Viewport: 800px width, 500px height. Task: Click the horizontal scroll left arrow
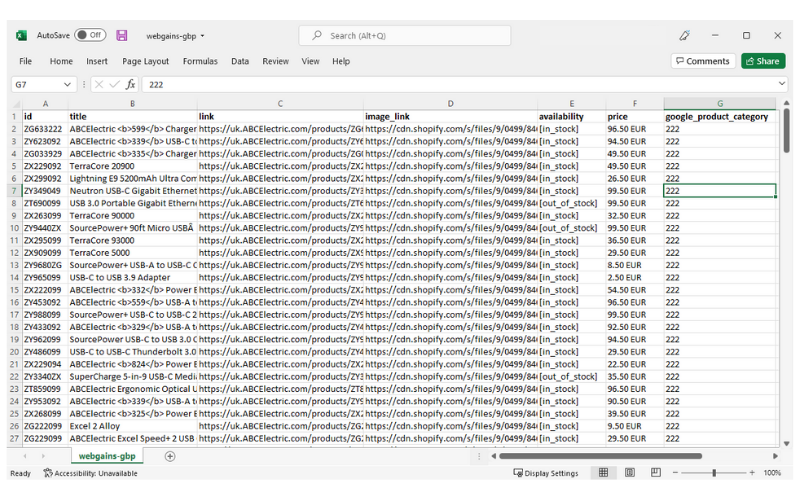coord(493,456)
